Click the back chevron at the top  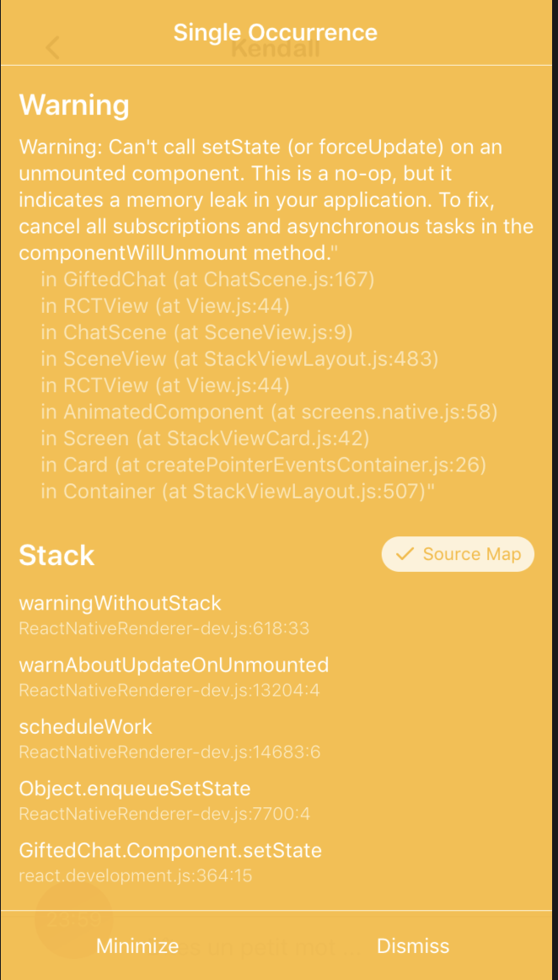(x=52, y=48)
